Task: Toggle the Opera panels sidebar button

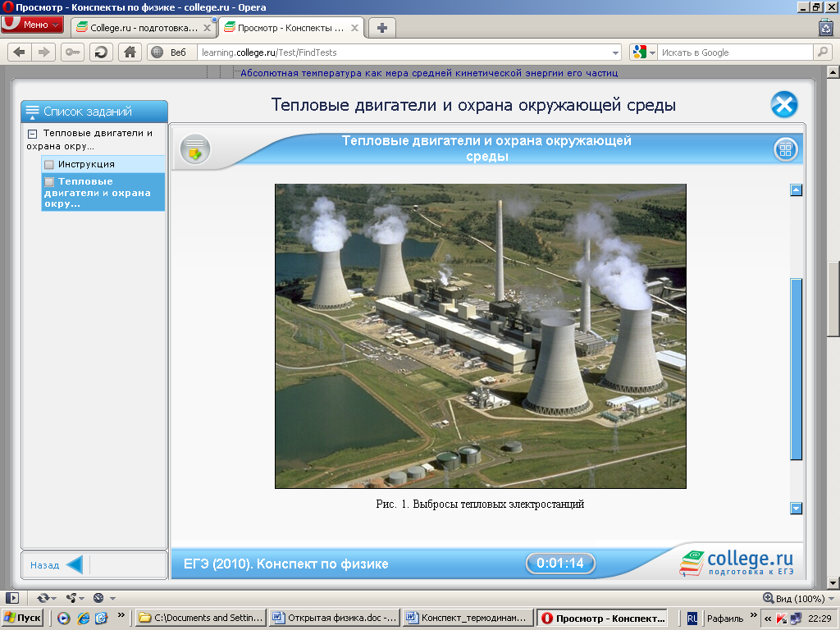Action: coord(12,598)
